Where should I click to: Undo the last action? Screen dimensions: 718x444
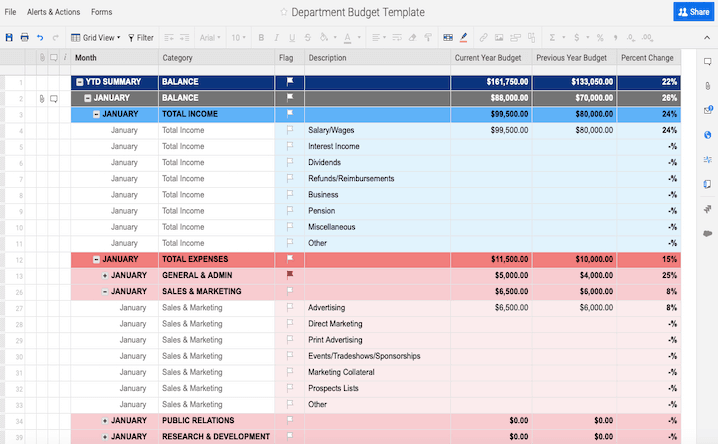point(40,37)
